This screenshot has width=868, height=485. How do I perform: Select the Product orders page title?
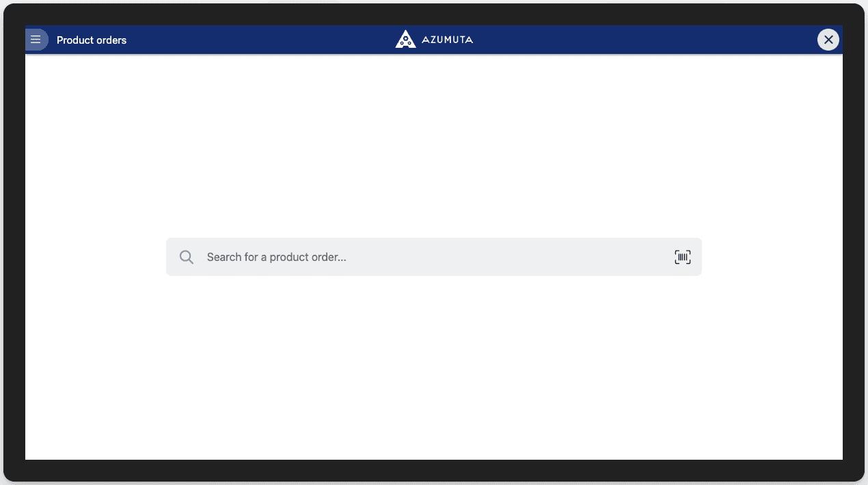click(x=91, y=40)
